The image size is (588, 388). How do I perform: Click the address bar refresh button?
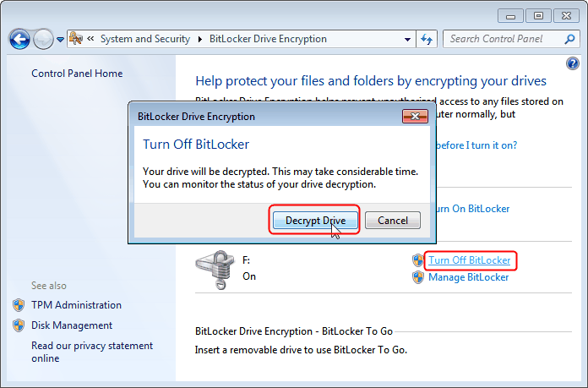coord(427,39)
